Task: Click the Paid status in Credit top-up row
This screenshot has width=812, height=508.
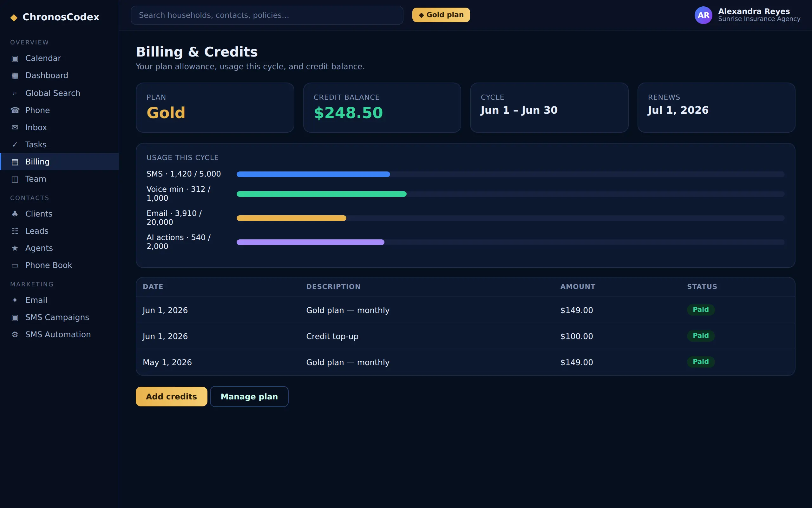Action: 701,336
